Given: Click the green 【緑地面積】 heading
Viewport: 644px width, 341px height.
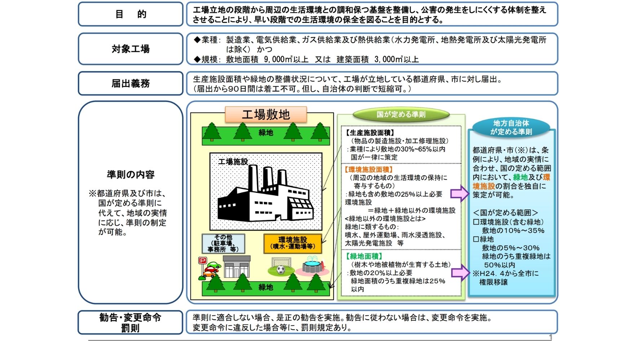Looking at the screenshot, I should pyautogui.click(x=364, y=256).
